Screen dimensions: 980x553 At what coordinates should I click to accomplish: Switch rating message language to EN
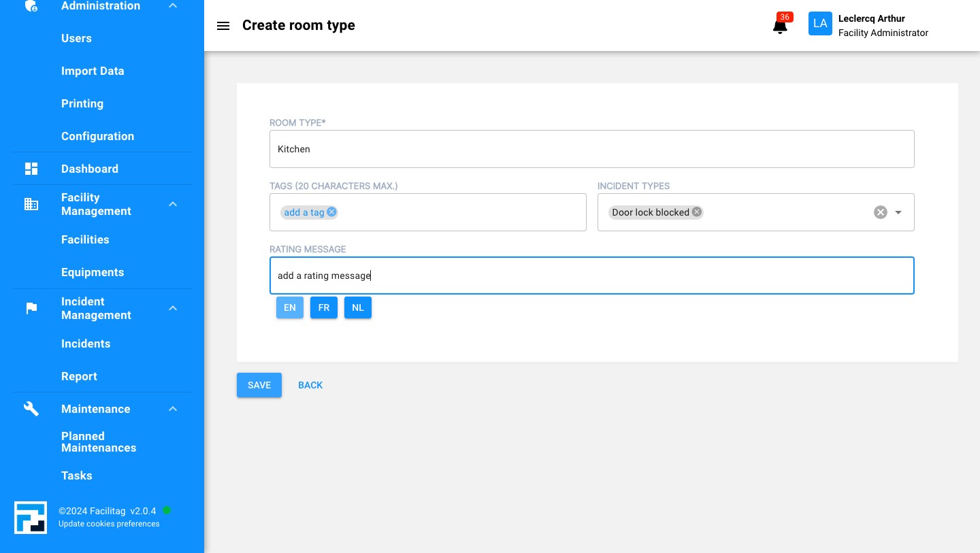point(290,307)
